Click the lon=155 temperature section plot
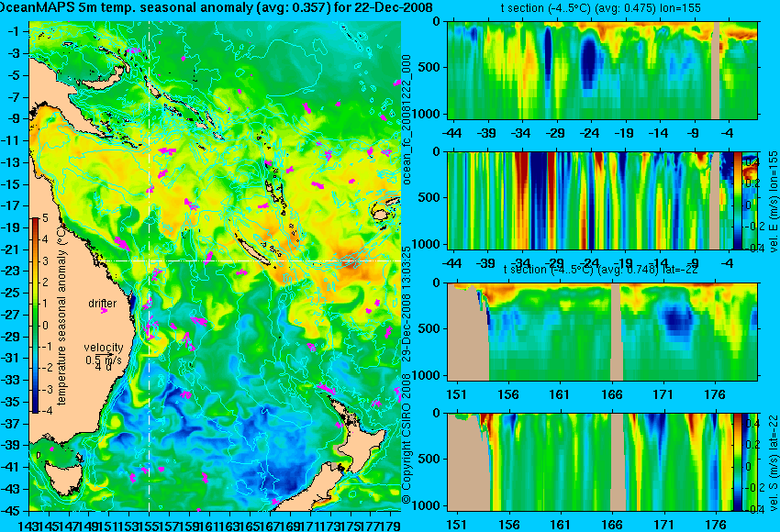780x532 pixels. pos(602,70)
